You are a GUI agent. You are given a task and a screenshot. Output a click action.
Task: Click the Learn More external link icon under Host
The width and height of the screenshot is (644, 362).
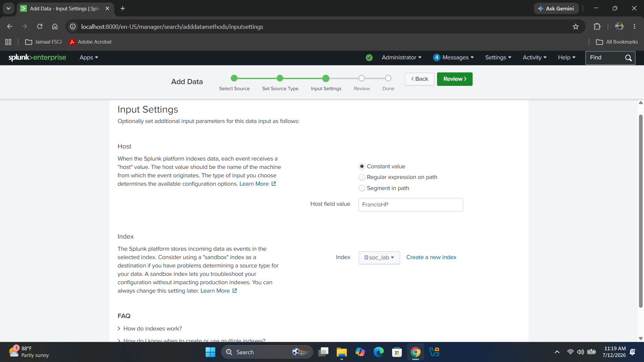pyautogui.click(x=274, y=184)
